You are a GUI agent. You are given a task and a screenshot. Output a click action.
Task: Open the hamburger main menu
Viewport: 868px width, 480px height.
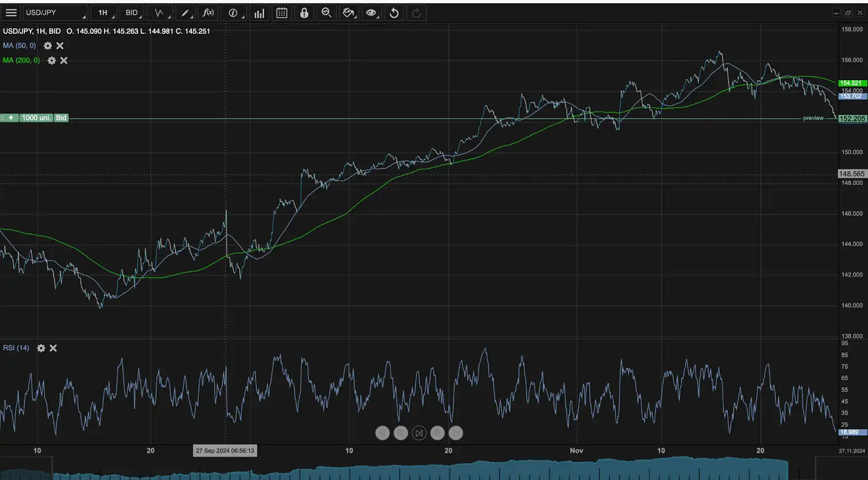[11, 13]
